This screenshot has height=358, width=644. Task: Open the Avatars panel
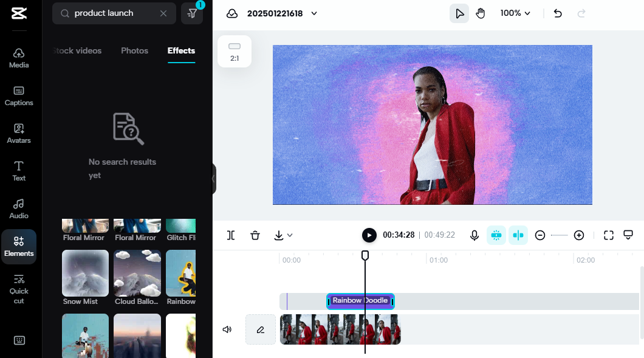19,134
